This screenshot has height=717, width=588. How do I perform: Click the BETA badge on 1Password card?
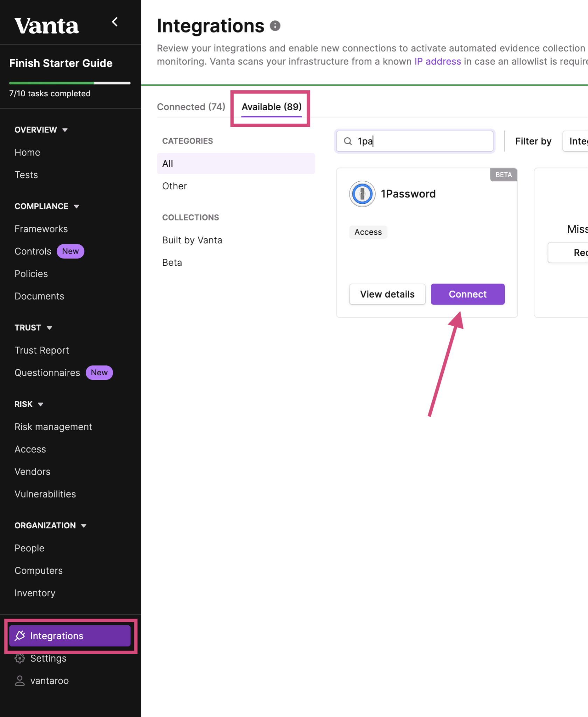click(503, 175)
